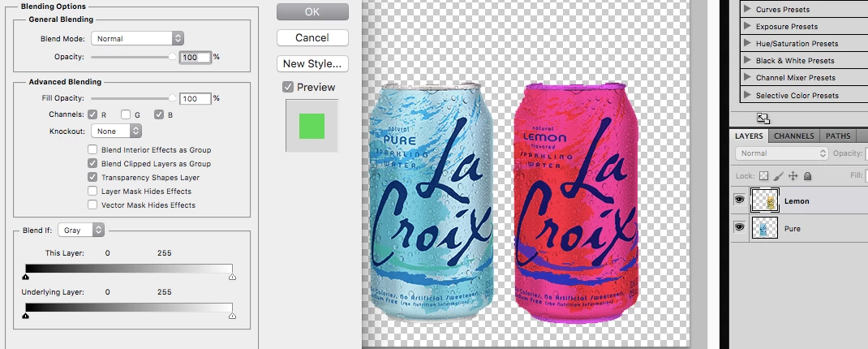
Task: Click the lock transparent pixels icon
Action: (x=764, y=176)
